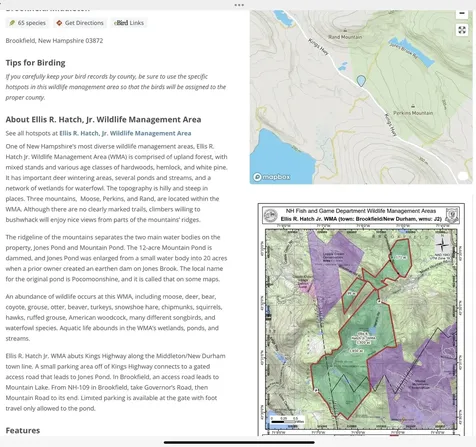Click the Tips for Birding heading
The image size is (476, 447).
35,63
